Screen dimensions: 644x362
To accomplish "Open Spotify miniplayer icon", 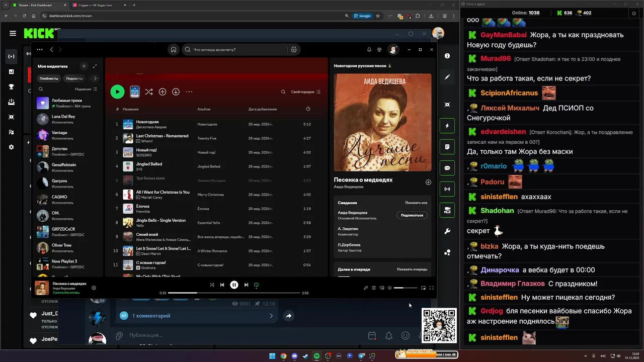I will pos(423,288).
